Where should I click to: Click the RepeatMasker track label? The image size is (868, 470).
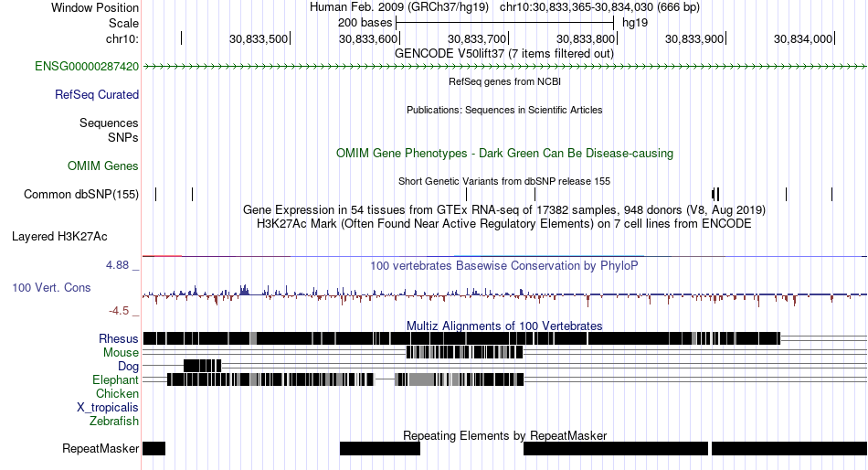tap(101, 448)
